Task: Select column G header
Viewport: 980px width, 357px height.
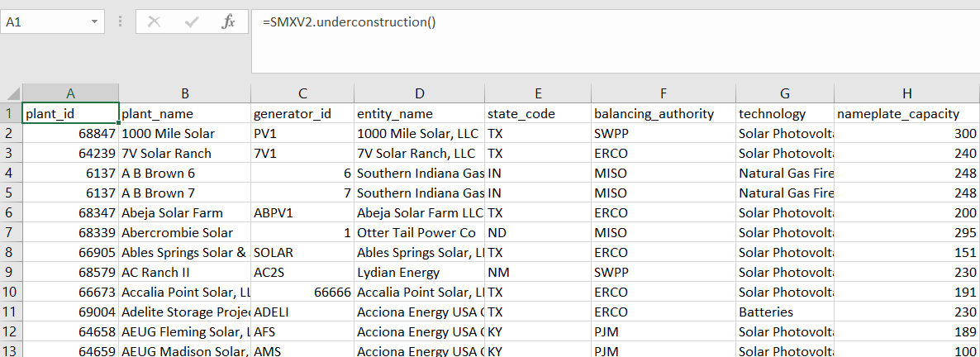Action: [x=785, y=93]
